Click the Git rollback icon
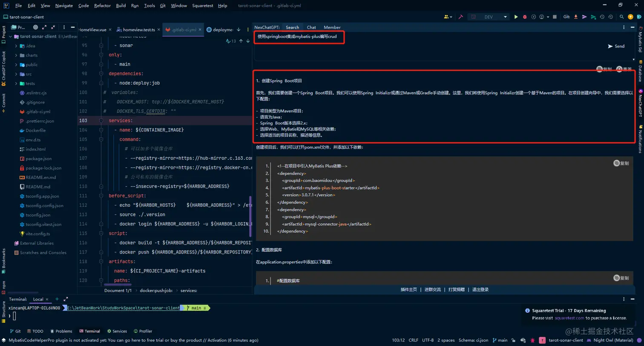Screen dimensions: 644x346 [x=611, y=17]
